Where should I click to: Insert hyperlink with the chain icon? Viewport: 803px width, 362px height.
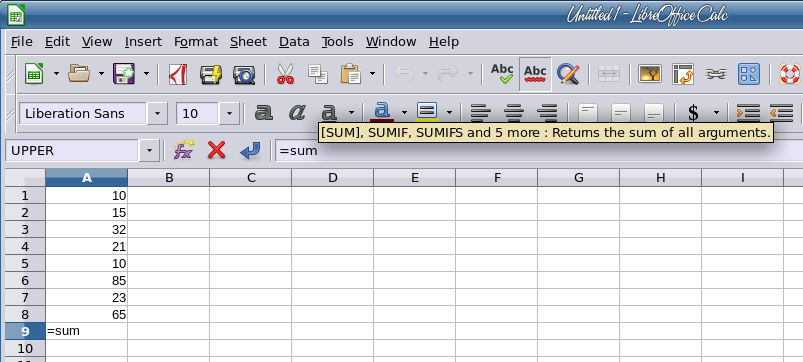[716, 74]
